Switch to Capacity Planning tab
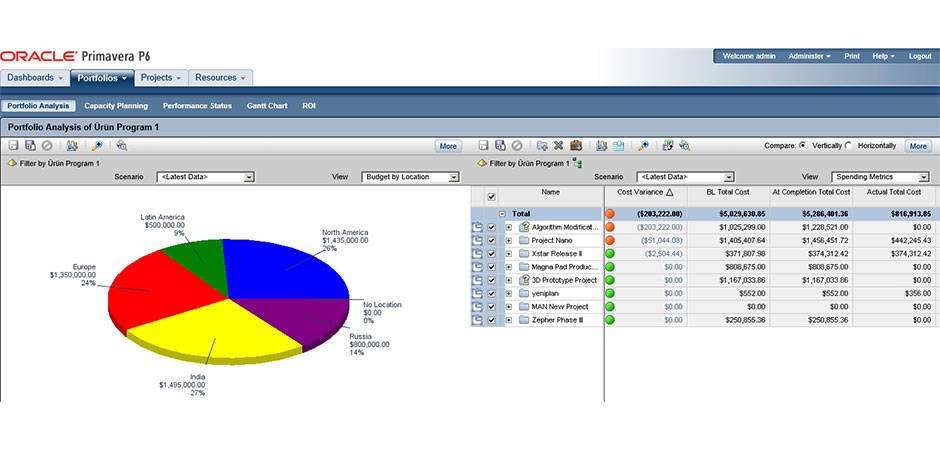 coord(116,105)
